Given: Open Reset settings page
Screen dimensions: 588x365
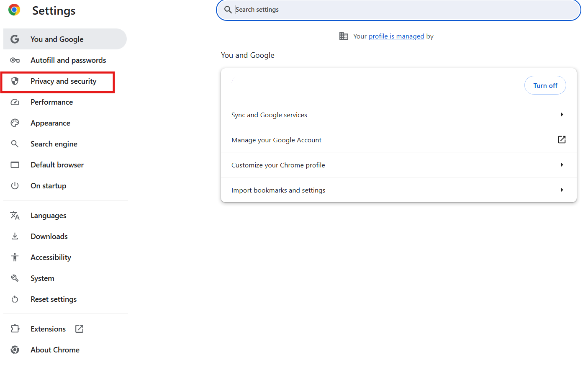Looking at the screenshot, I should click(65, 299).
